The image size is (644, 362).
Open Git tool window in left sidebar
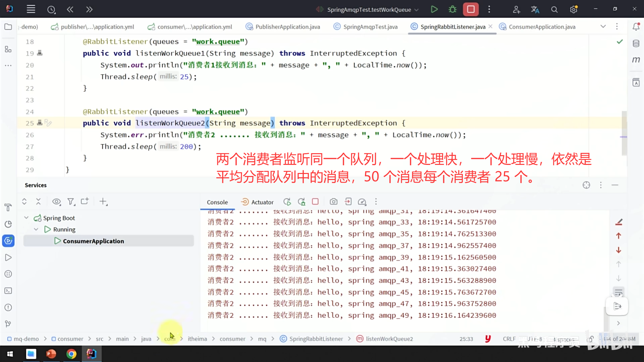8,324
